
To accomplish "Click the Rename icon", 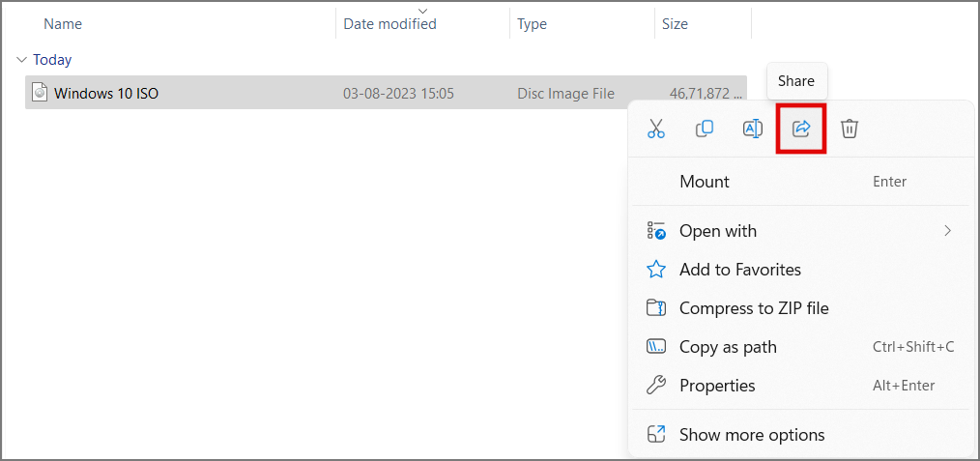I will 753,129.
